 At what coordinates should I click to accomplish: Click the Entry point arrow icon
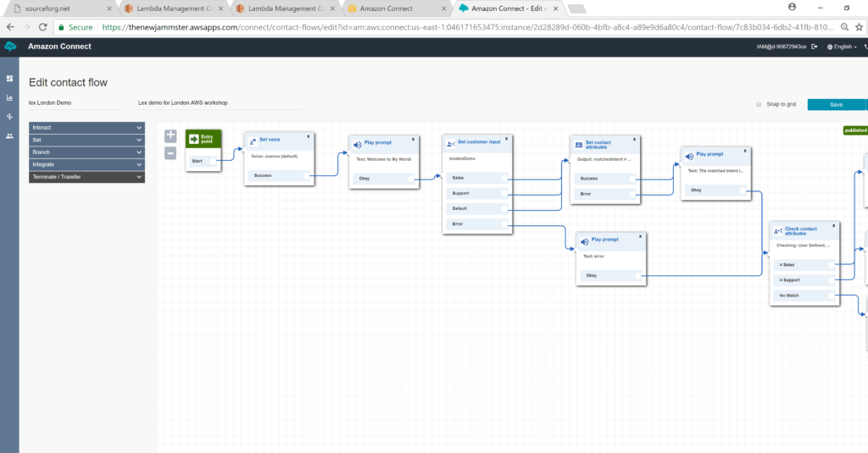(x=194, y=140)
